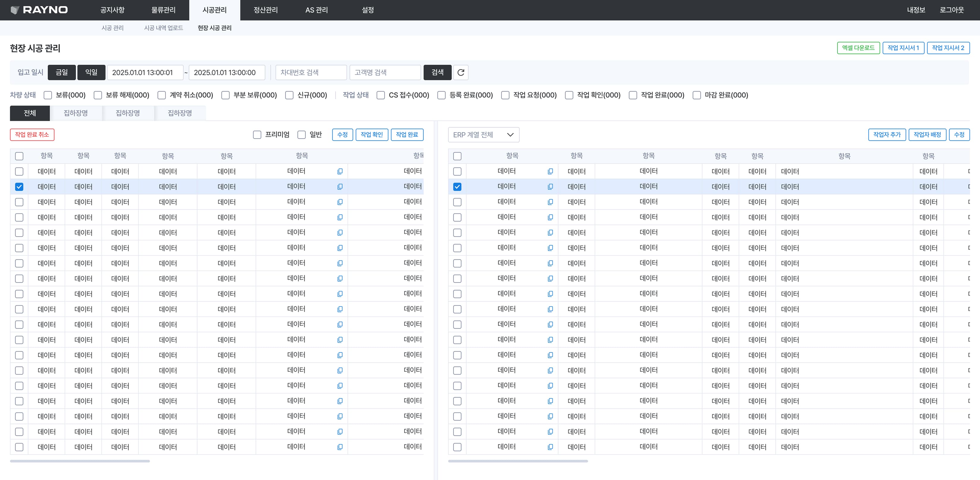
Task: Check the 보류(000) checkbox
Action: pyautogui.click(x=48, y=95)
